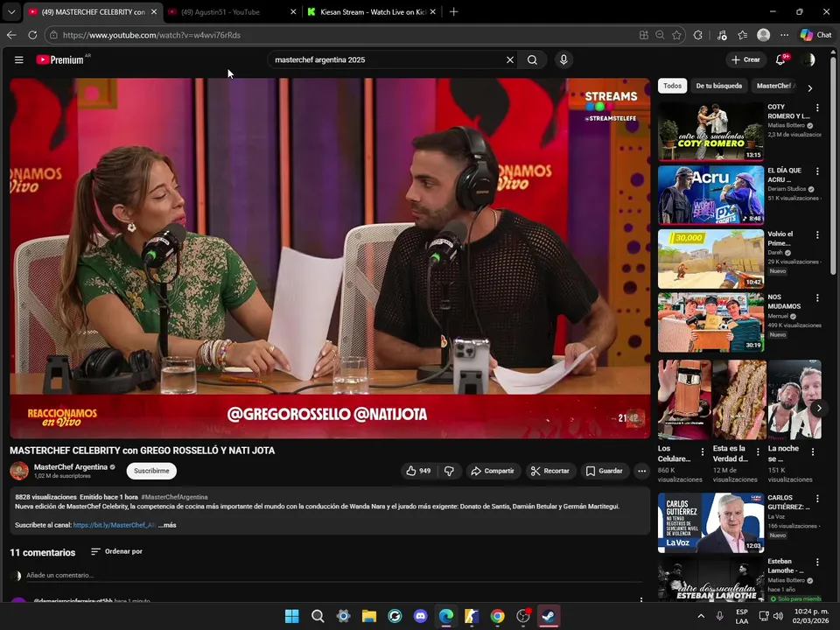Open Coty Romero video thumbnail
840x630 pixels.
coord(710,131)
